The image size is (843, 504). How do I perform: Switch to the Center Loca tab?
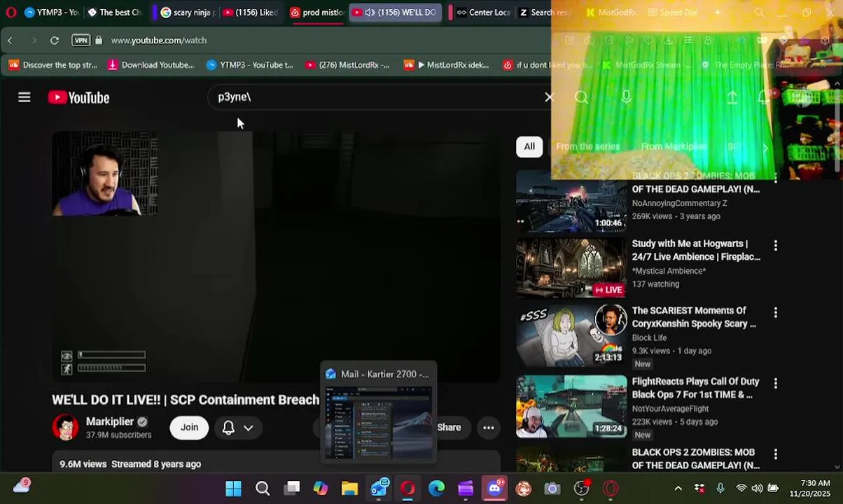(483, 13)
